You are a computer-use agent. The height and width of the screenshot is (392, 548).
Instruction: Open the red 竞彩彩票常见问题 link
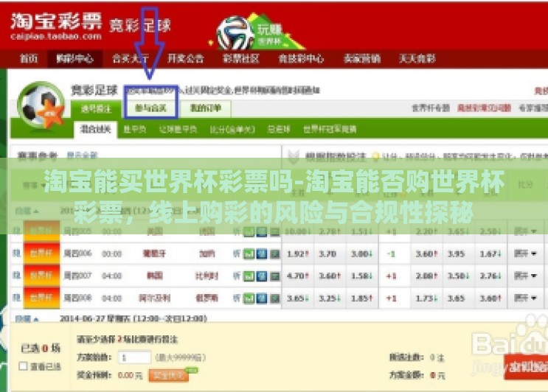(x=485, y=108)
